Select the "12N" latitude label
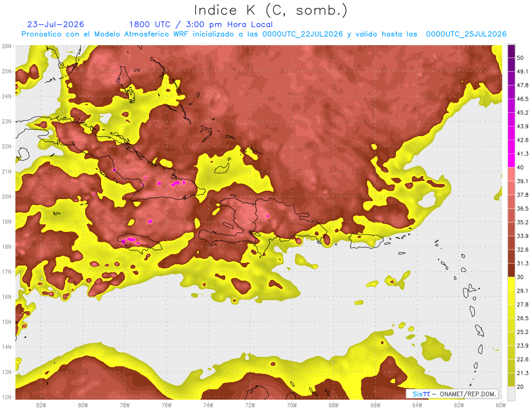 7,397
